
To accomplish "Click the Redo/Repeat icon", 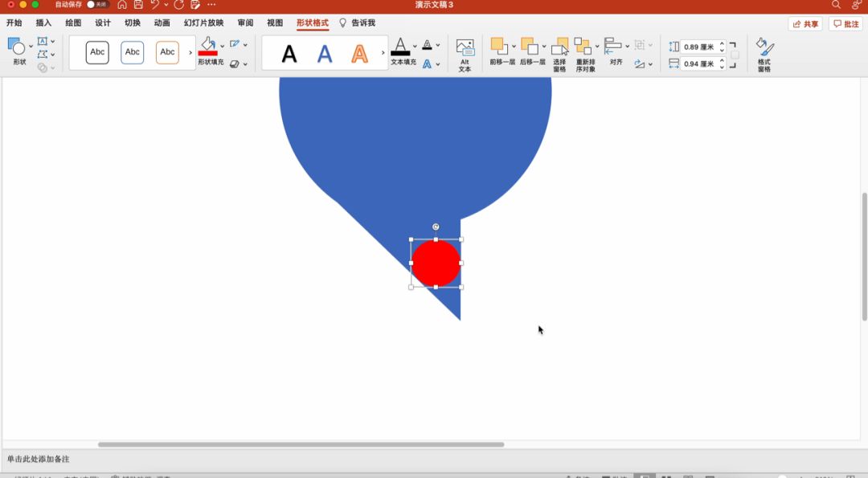I will [178, 5].
